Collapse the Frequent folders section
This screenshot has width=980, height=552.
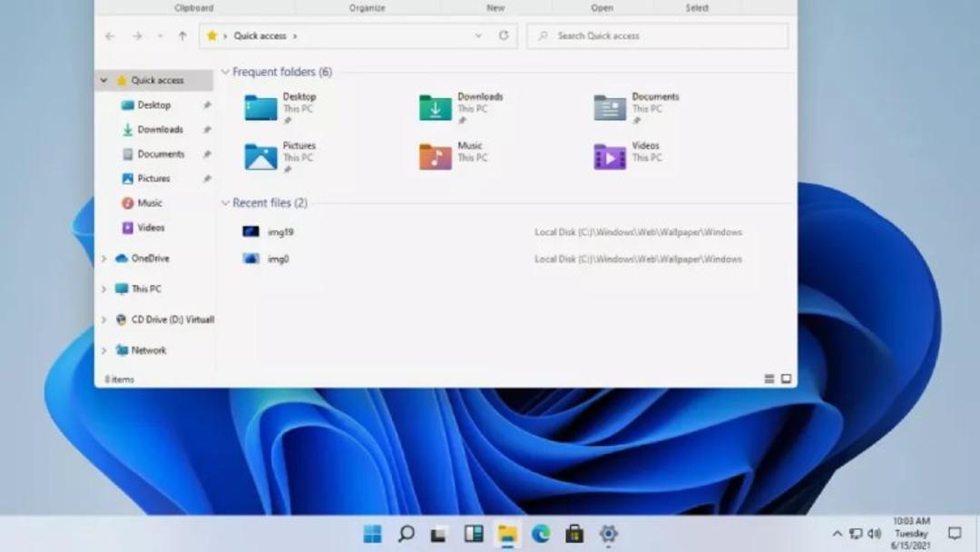pyautogui.click(x=226, y=72)
